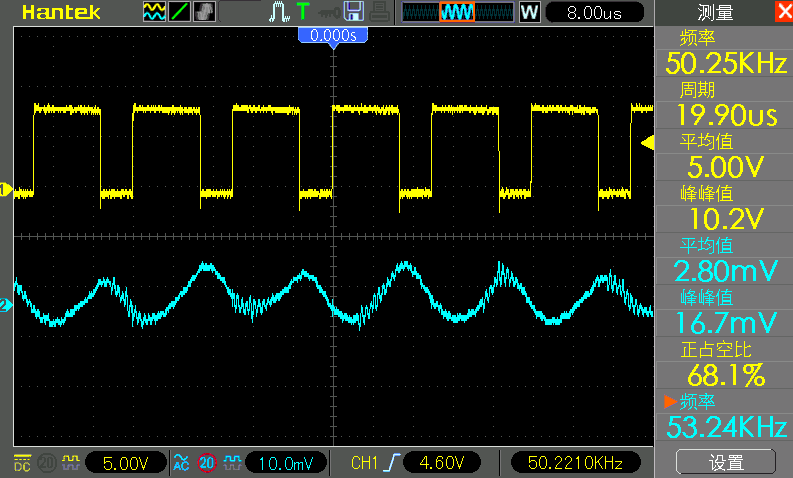
Task: Click the green diagonal line icon
Action: 179,12
